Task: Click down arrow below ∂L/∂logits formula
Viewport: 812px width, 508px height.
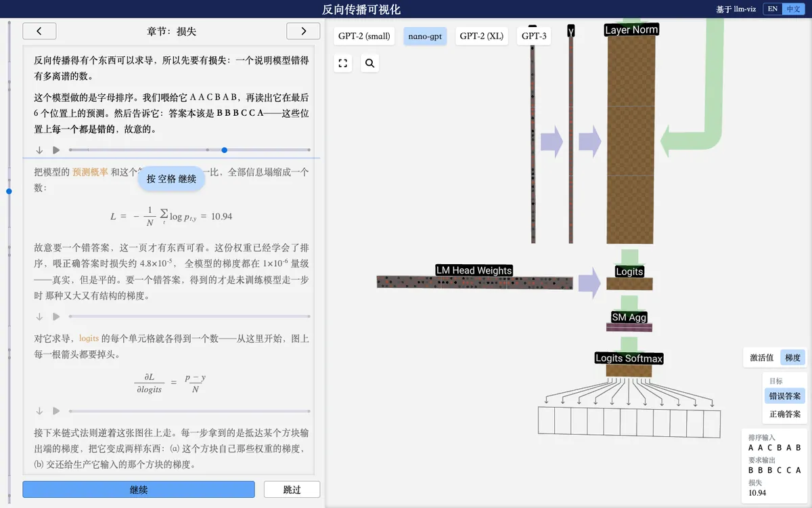Action: click(x=39, y=410)
